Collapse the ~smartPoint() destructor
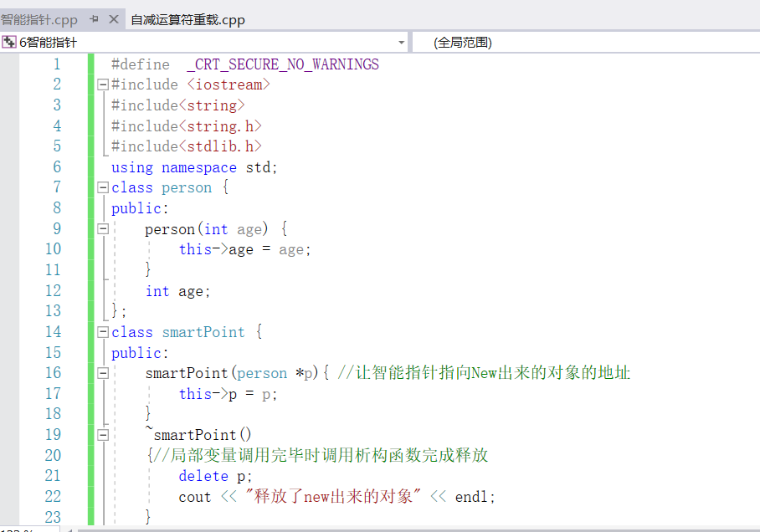Image resolution: width=760 pixels, height=532 pixels. pyautogui.click(x=103, y=435)
